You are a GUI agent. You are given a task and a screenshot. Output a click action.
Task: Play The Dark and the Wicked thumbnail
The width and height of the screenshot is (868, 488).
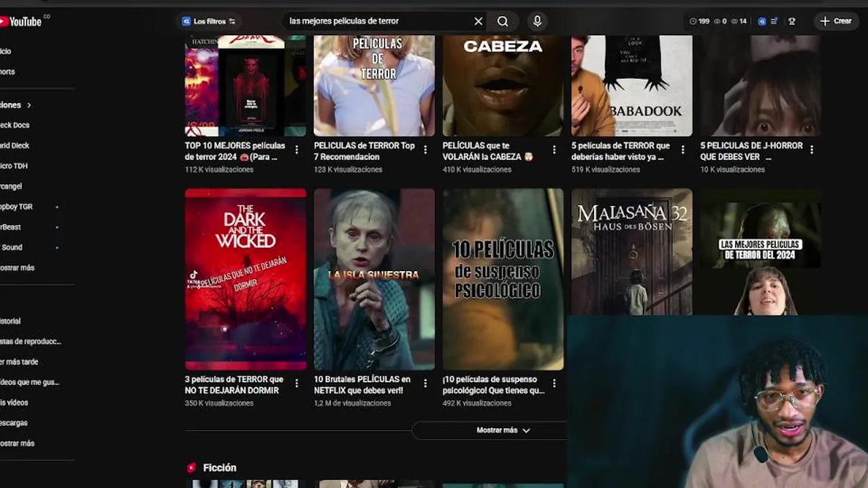coord(245,279)
